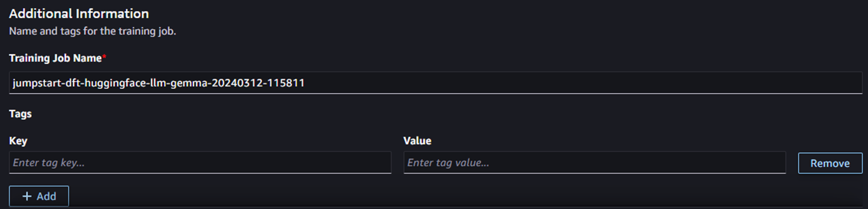This screenshot has height=209, width=868.
Task: Click the Value column label
Action: click(417, 141)
